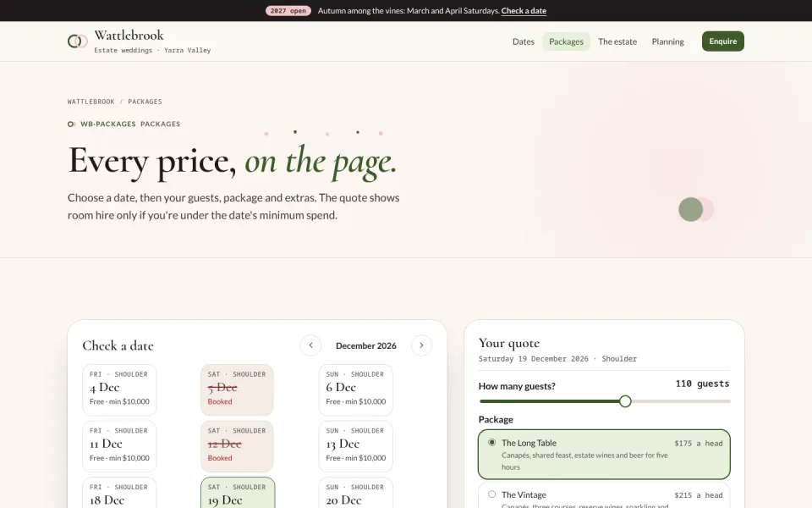812x508 pixels.
Task: Click the 'Check a date' heading
Action: [x=118, y=345]
